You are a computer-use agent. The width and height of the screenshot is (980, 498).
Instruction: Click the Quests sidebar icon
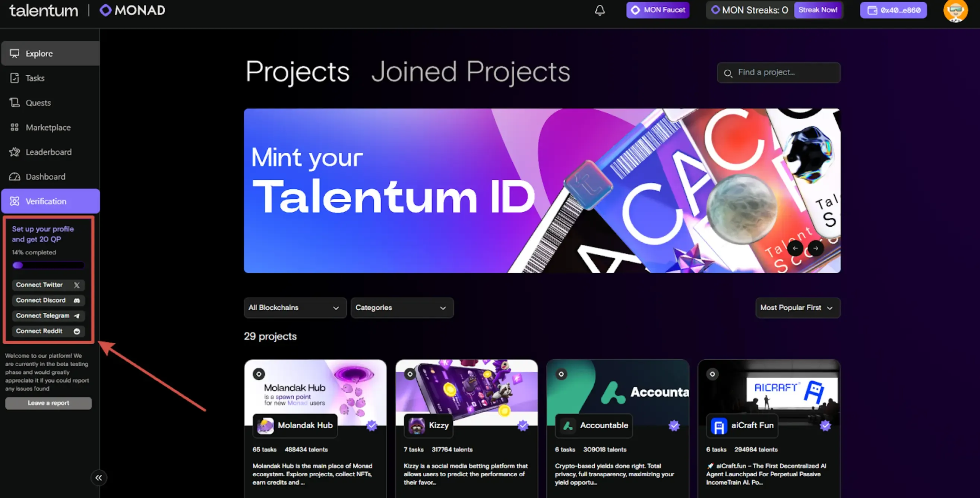(x=15, y=103)
